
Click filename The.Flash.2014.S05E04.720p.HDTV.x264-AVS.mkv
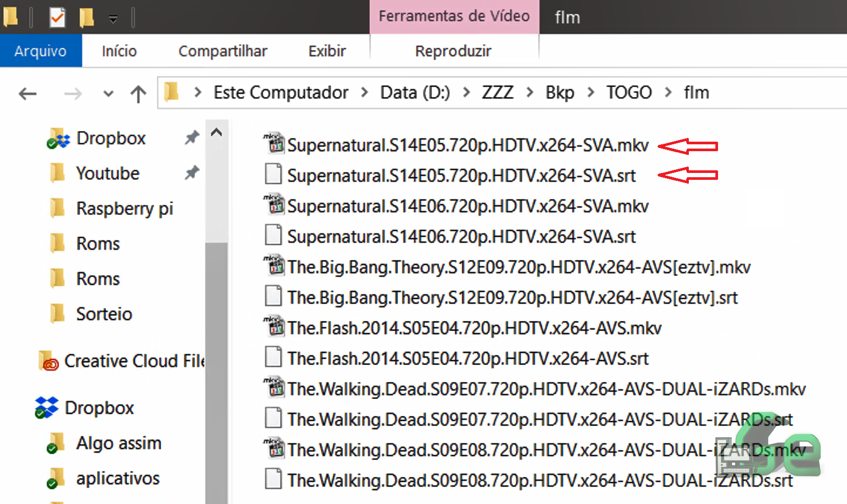click(x=474, y=328)
